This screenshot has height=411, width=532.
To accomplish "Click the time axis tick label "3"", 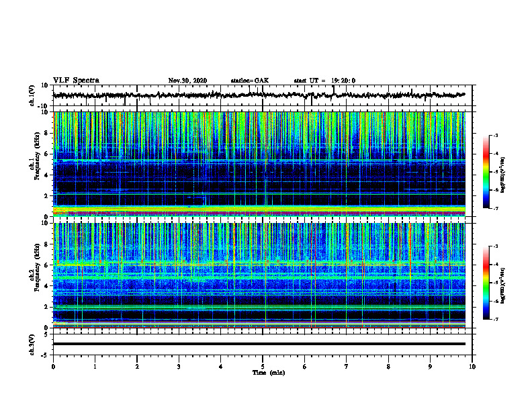I will click(179, 367).
